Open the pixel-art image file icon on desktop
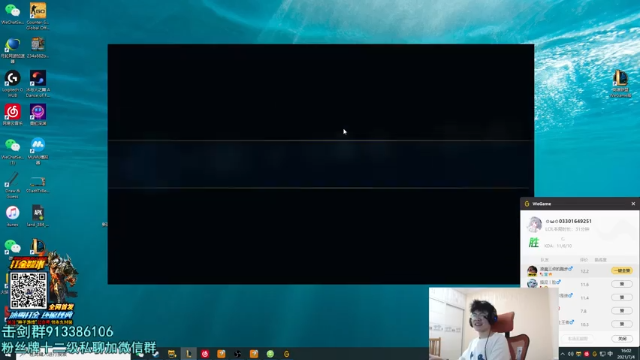 38,47
